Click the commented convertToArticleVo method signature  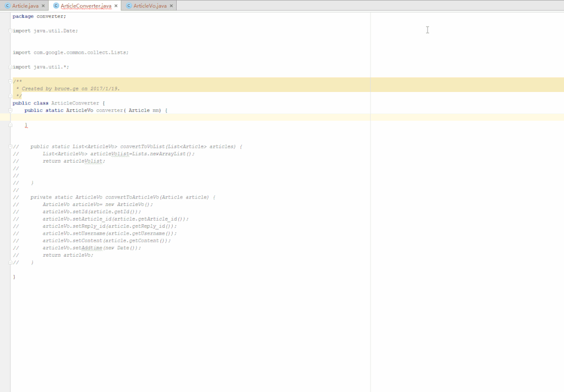point(123,197)
